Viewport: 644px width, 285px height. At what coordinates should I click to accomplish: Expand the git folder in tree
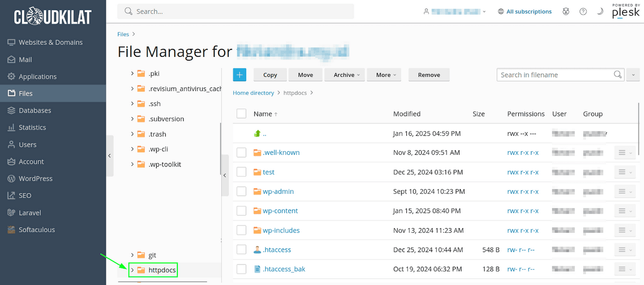click(132, 255)
